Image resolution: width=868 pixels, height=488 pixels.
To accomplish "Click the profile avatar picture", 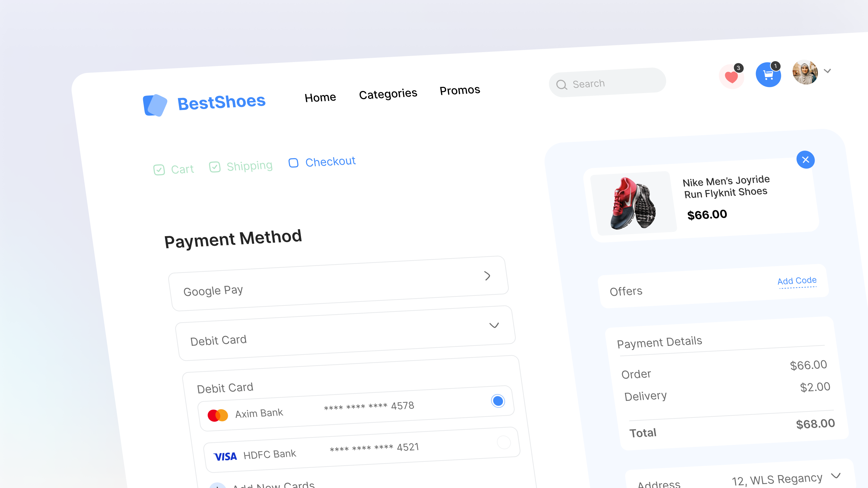I will coord(805,72).
